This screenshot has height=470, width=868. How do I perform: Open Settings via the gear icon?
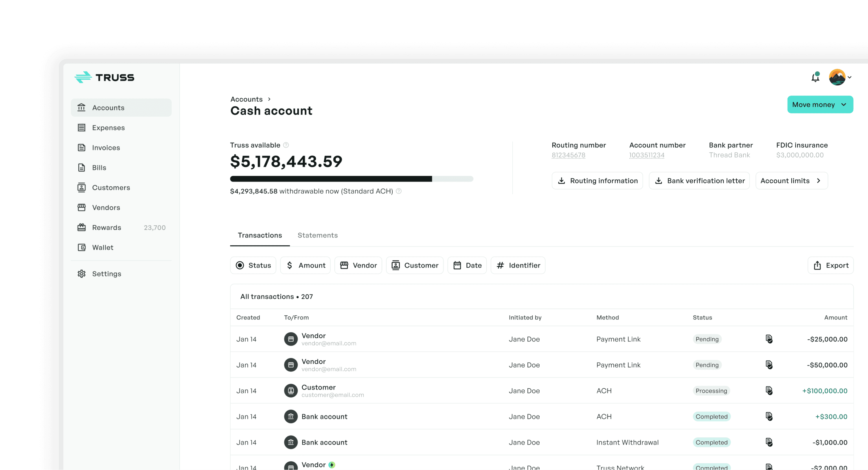82,273
